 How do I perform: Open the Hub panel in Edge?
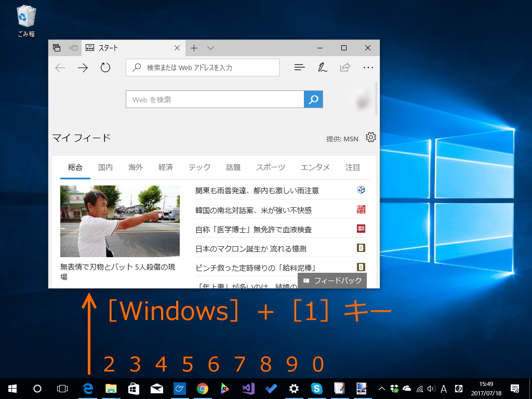(299, 68)
